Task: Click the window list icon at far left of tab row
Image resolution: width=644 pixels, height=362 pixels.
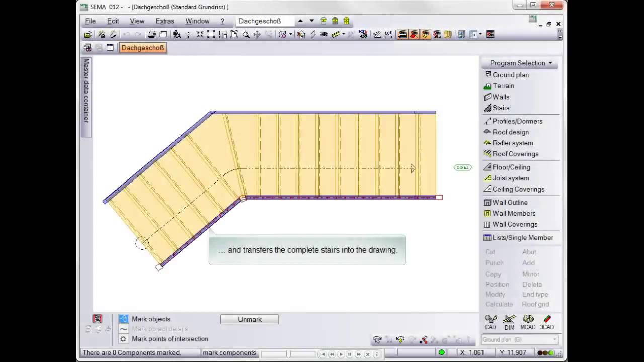Action: tap(87, 48)
